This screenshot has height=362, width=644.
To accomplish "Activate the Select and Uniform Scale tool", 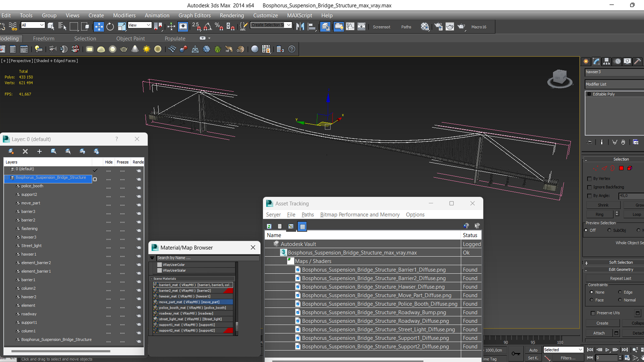I will click(121, 26).
